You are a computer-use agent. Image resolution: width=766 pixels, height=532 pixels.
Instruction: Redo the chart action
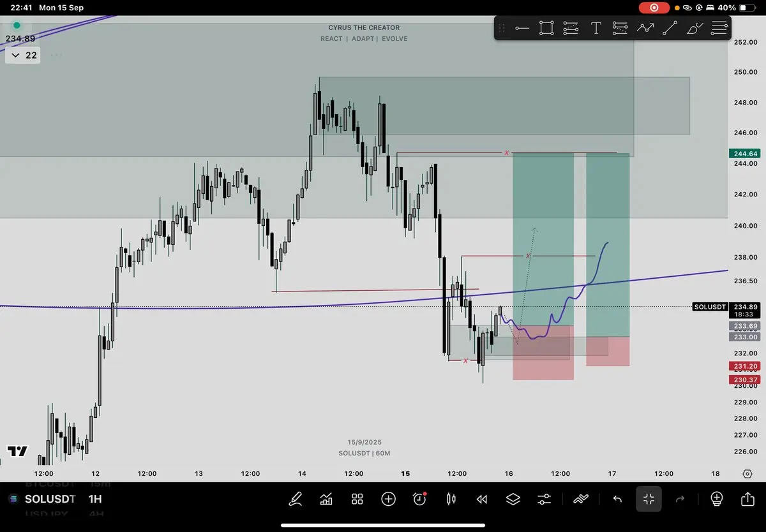click(x=680, y=499)
